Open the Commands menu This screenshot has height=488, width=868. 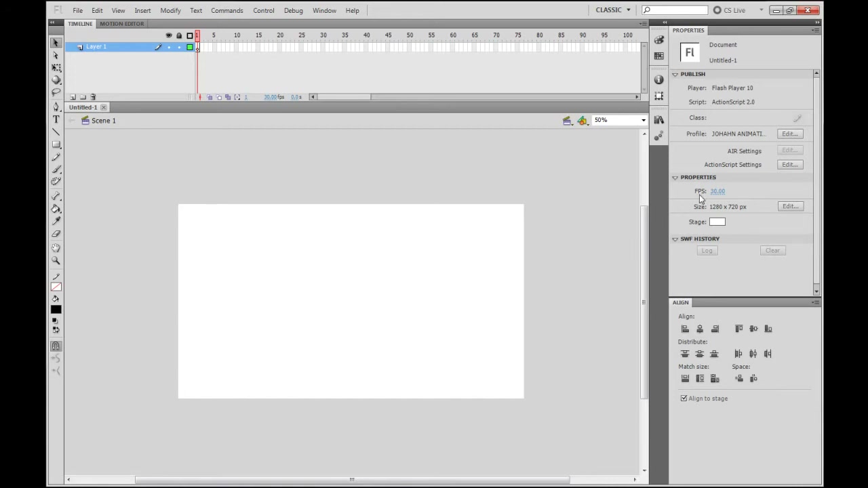click(x=226, y=10)
